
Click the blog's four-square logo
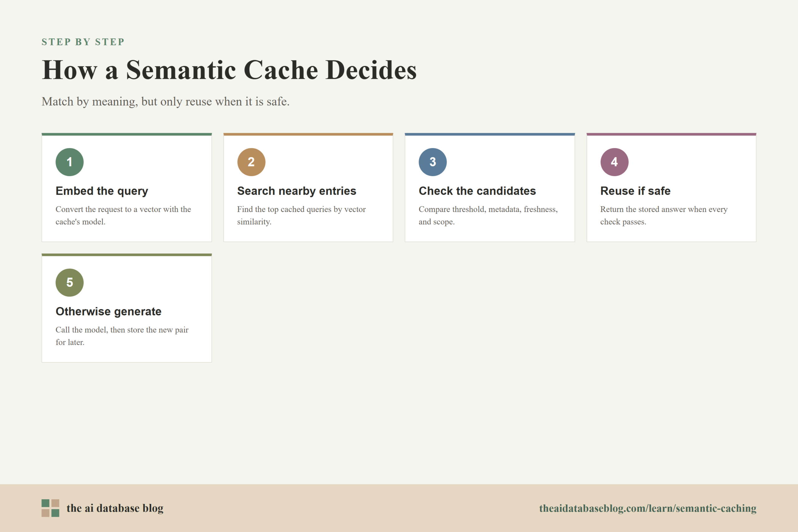50,508
